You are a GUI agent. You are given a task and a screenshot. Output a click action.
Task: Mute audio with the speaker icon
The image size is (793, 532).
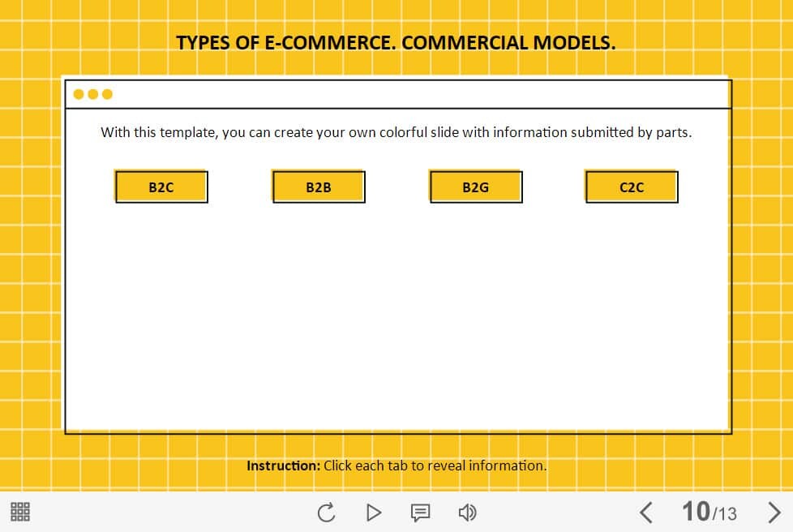(467, 513)
